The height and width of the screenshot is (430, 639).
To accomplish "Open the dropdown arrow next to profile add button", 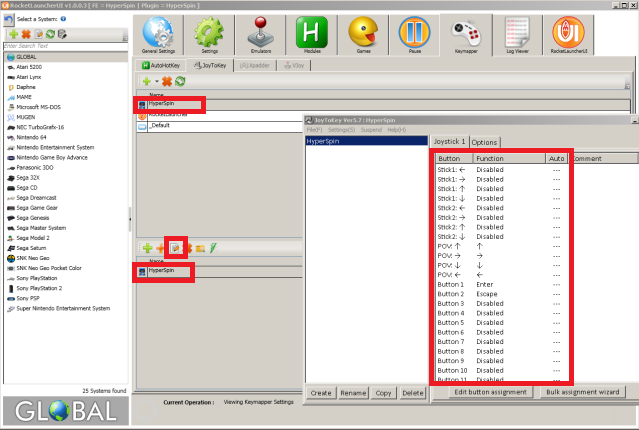I will (x=156, y=82).
